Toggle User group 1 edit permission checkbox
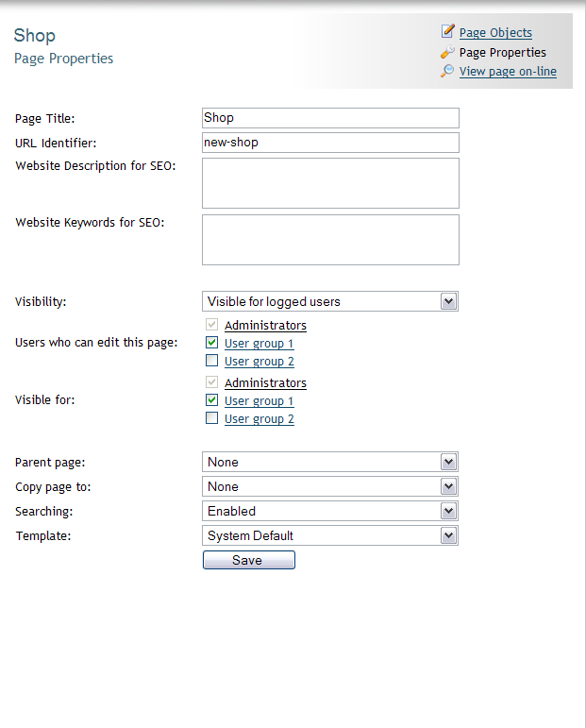The image size is (586, 728). point(212,343)
